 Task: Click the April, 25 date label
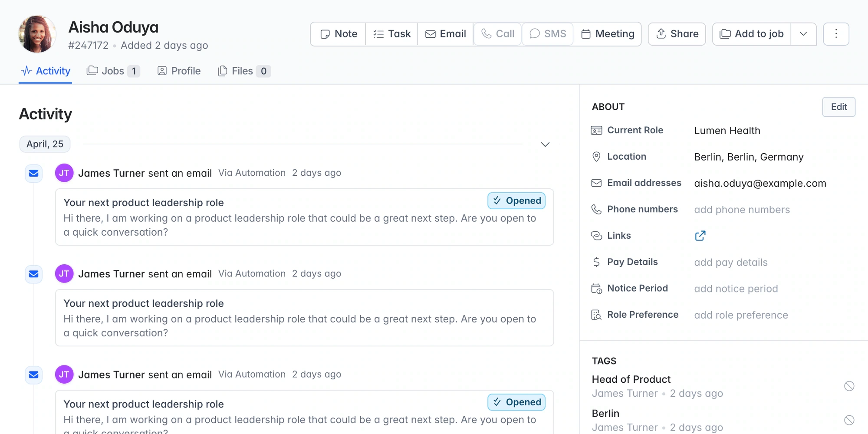pyautogui.click(x=45, y=144)
